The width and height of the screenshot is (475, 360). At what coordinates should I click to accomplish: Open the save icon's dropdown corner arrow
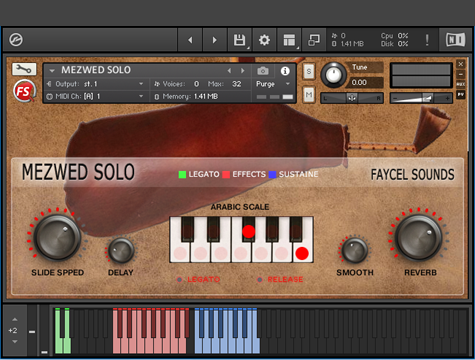(x=248, y=49)
